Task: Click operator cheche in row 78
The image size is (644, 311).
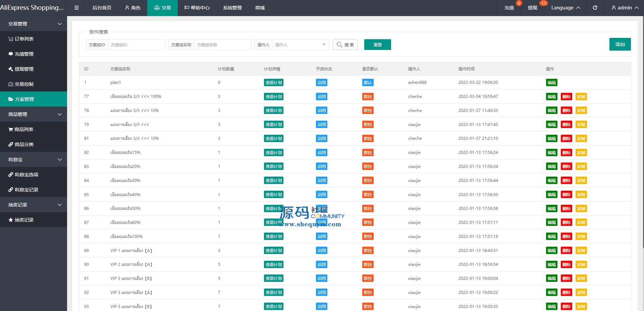Action: click(x=415, y=110)
